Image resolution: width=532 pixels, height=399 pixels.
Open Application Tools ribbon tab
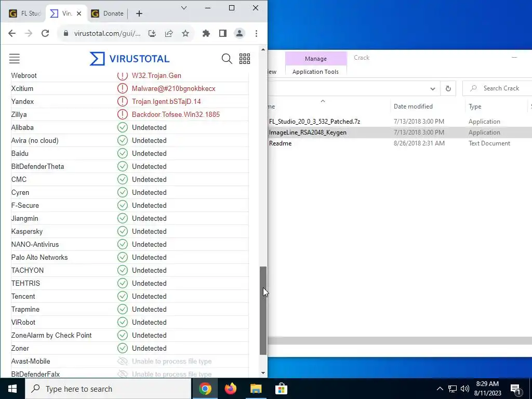[x=315, y=72]
